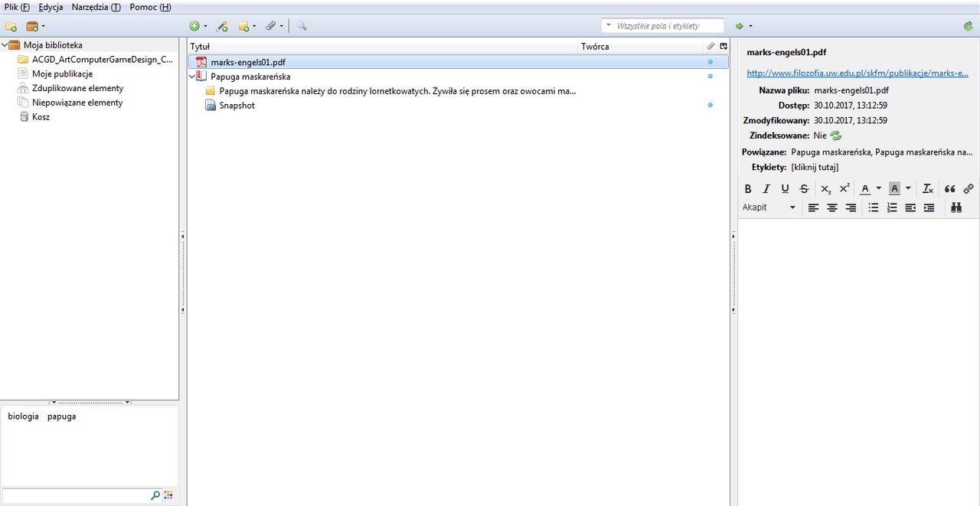The height and width of the screenshot is (506, 980).
Task: Apply text color with A button
Action: tap(865, 188)
